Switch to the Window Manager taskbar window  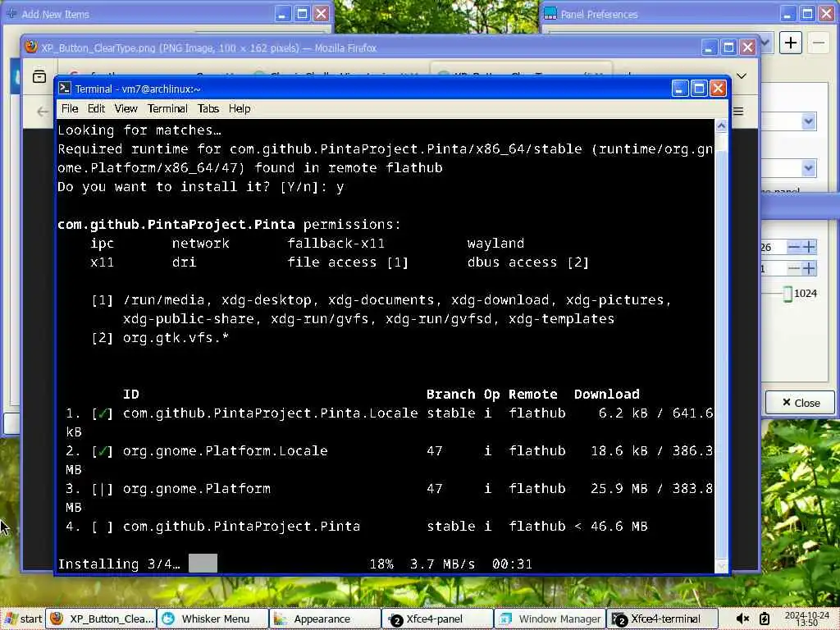550,619
